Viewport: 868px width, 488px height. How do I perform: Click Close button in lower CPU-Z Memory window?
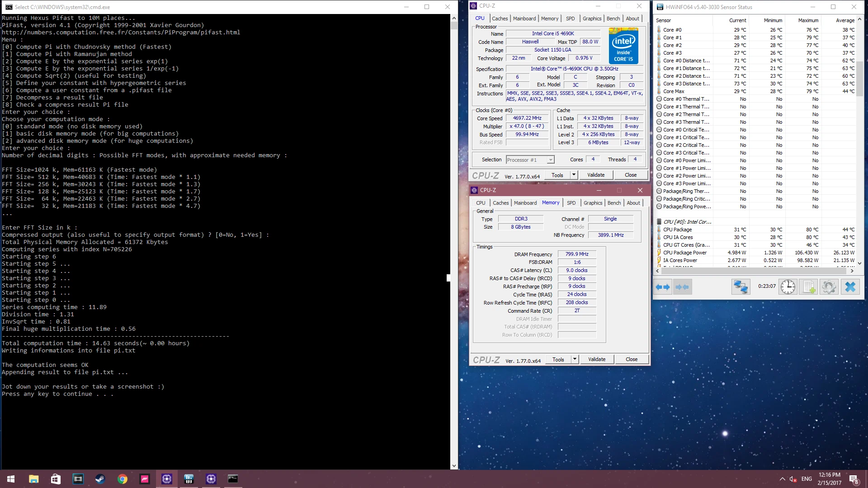pyautogui.click(x=632, y=359)
